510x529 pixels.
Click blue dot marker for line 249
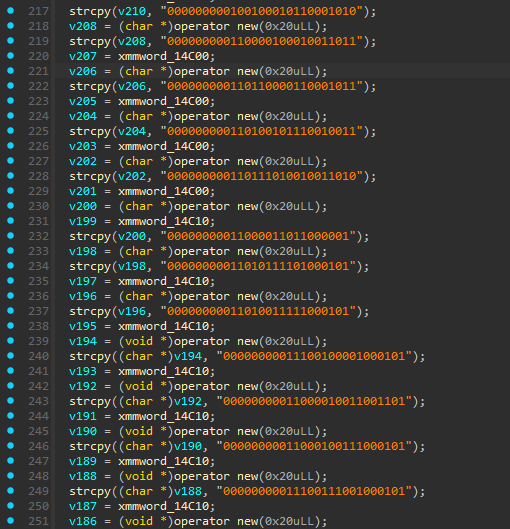10,491
